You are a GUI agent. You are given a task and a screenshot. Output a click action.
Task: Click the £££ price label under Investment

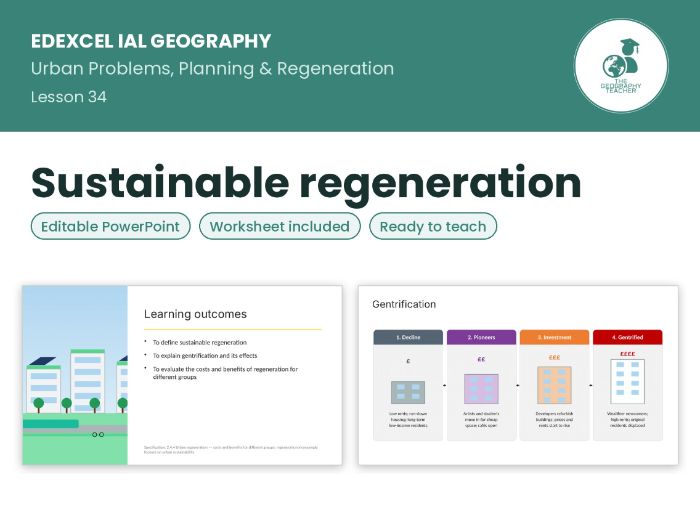(x=554, y=357)
